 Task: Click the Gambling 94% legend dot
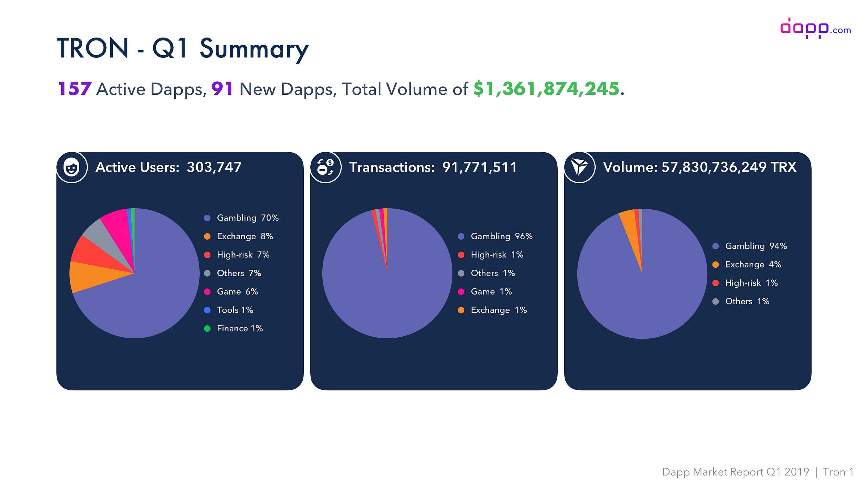tap(715, 246)
